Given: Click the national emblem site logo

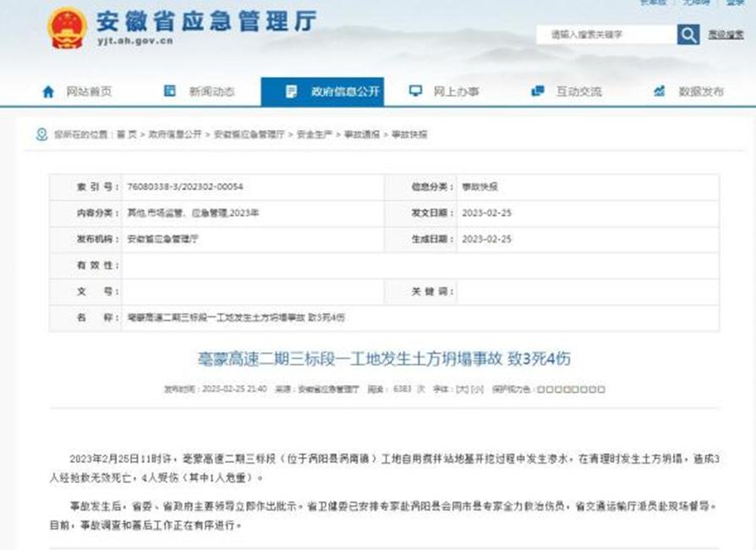Looking at the screenshot, I should [66, 28].
